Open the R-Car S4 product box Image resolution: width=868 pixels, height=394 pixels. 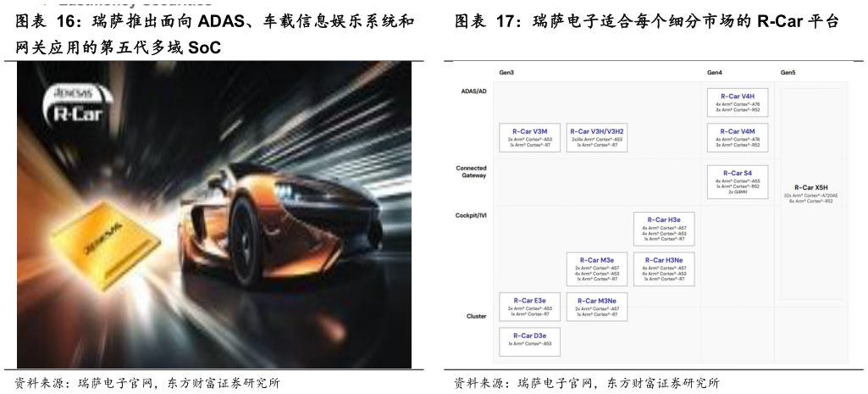pyautogui.click(x=737, y=182)
